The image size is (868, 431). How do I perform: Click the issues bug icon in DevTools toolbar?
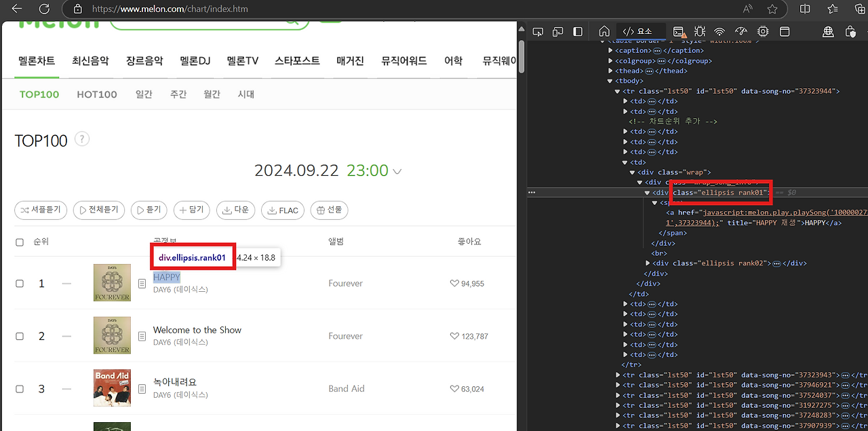coord(700,31)
